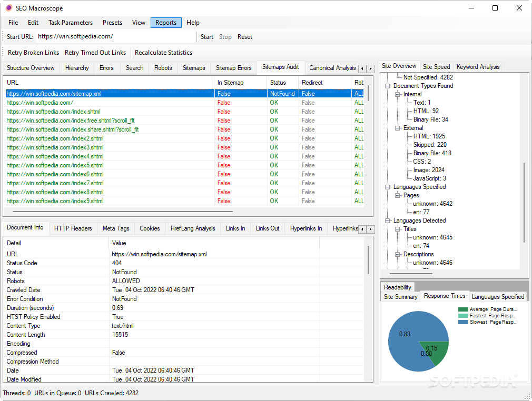Click the Slowest Page Response legend swatch

(463, 322)
